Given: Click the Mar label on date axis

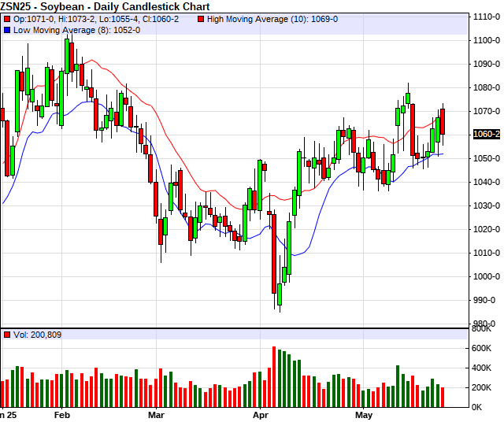Looking at the screenshot, I should 157,414.
